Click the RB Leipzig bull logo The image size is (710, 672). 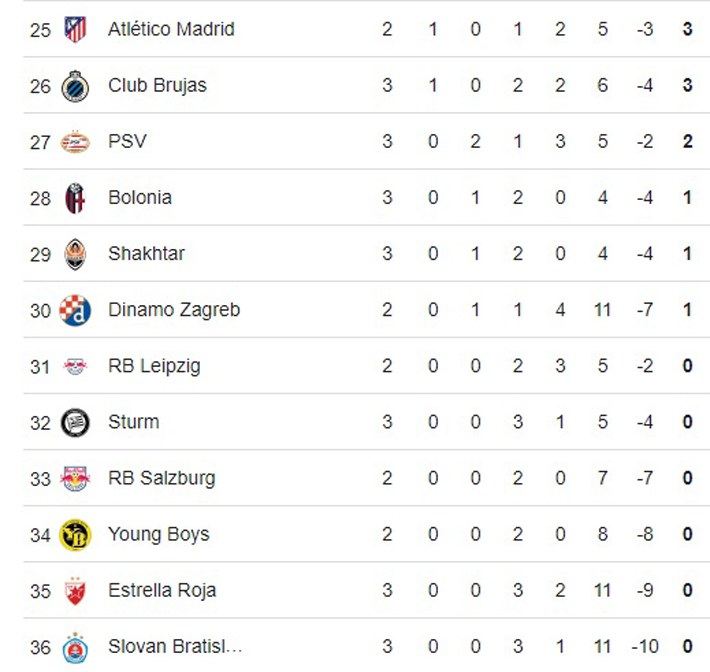coord(75,366)
